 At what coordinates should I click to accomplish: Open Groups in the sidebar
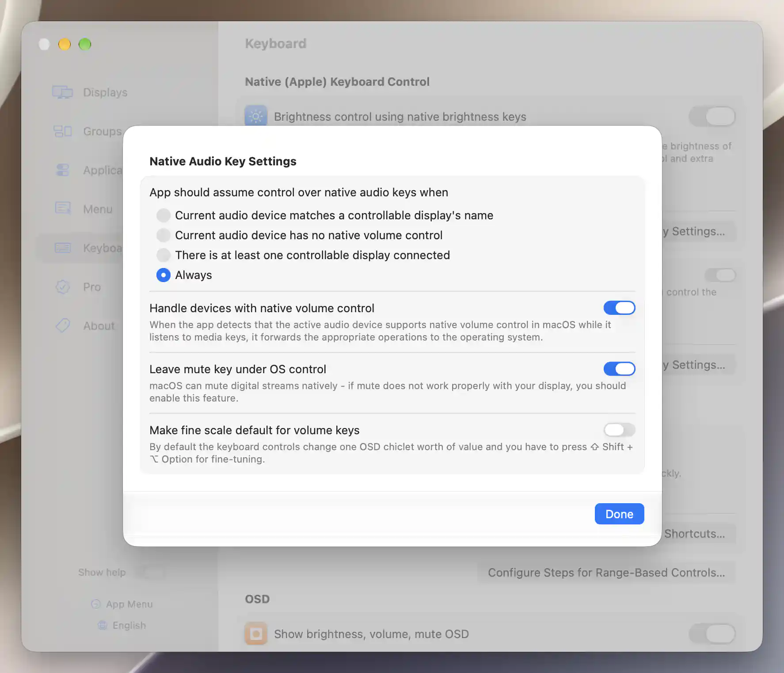coord(102,131)
